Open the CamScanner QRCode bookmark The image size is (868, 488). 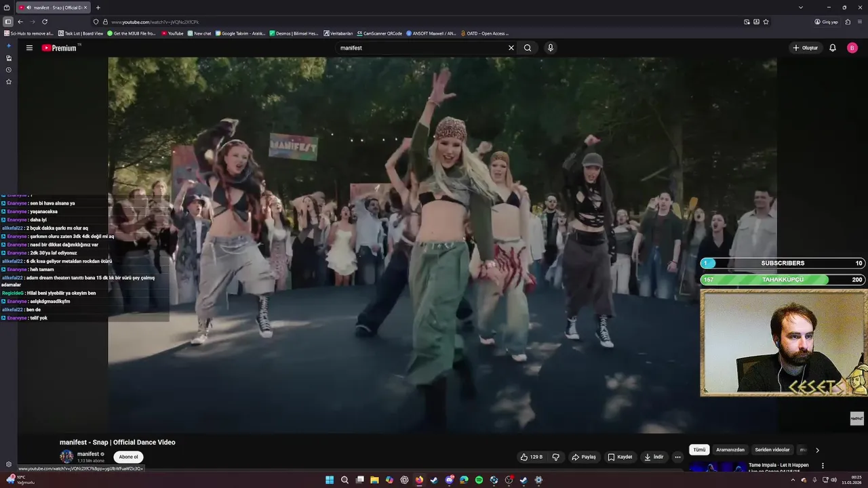tap(379, 33)
